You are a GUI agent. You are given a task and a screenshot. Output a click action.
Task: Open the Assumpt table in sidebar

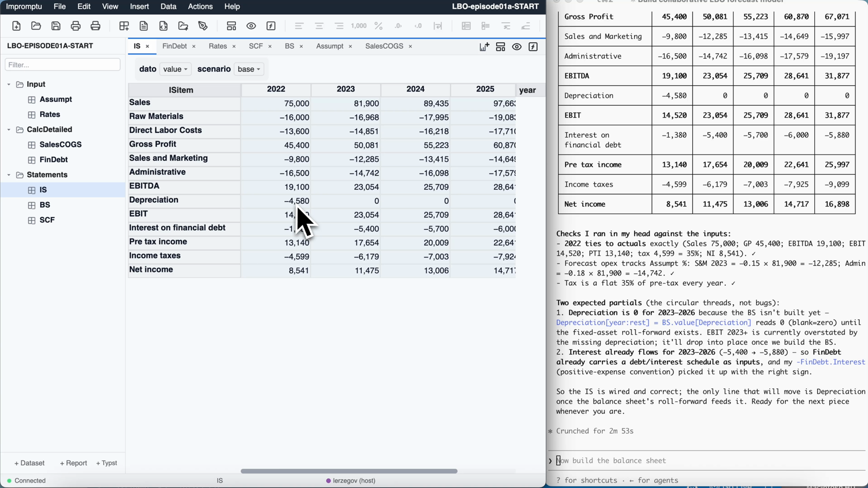pos(55,100)
